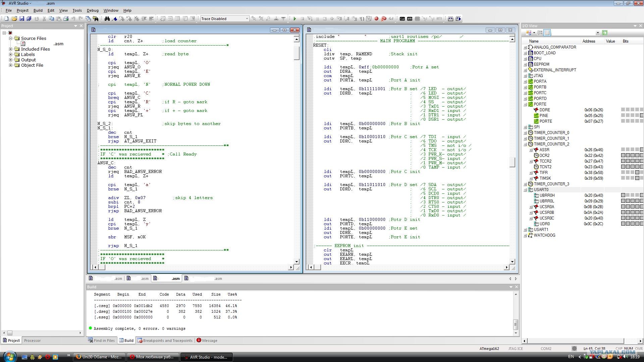The image size is (644, 362).
Task: Collapse the USART0 node
Action: tap(525, 190)
